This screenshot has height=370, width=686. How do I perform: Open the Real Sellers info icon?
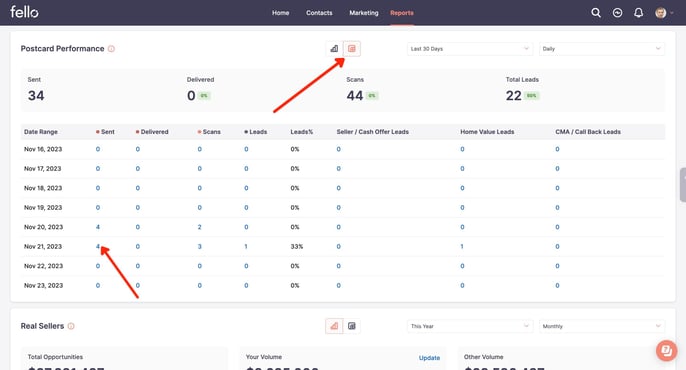click(71, 326)
